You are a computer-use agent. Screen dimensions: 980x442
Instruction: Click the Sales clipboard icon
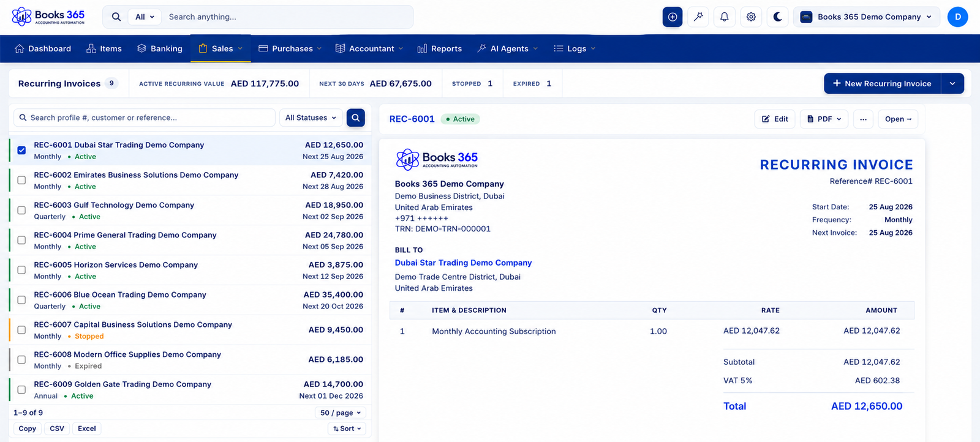(203, 48)
